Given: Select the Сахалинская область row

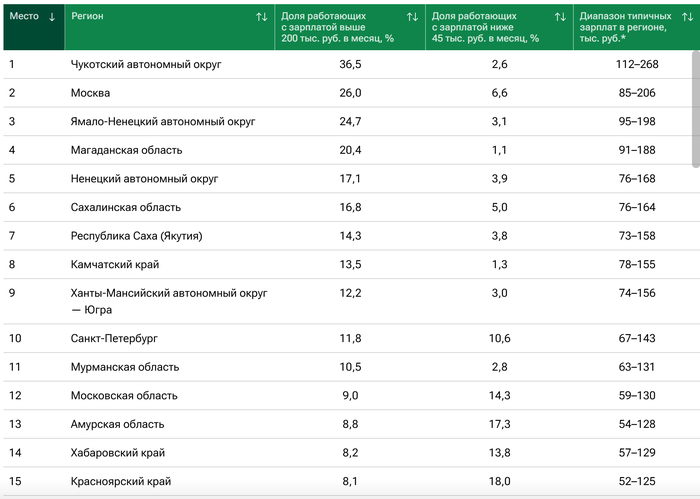Looking at the screenshot, I should 125,207.
